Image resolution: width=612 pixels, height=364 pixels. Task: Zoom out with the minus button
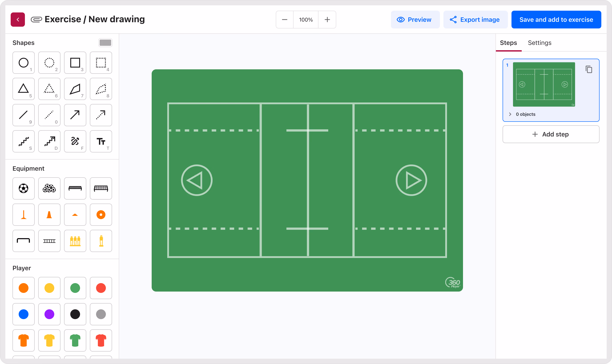[285, 19]
